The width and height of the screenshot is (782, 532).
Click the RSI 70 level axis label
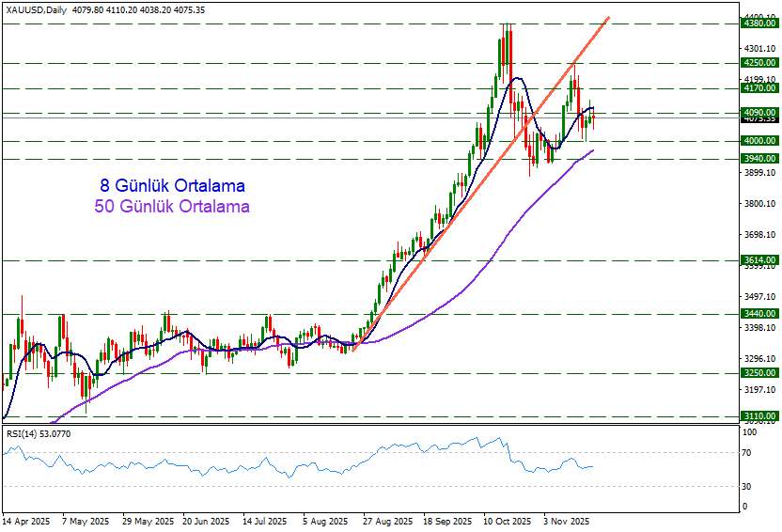pos(748,453)
